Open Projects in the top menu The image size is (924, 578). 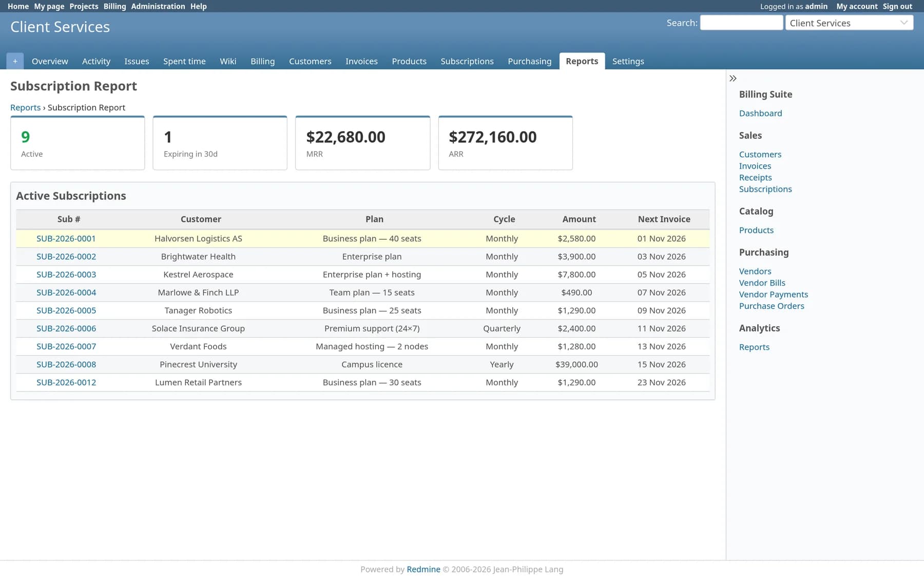click(x=84, y=6)
